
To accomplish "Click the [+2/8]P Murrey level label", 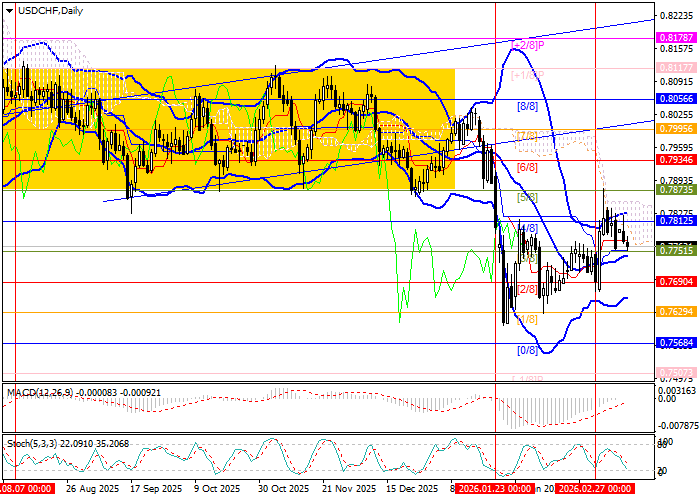I will click(527, 45).
